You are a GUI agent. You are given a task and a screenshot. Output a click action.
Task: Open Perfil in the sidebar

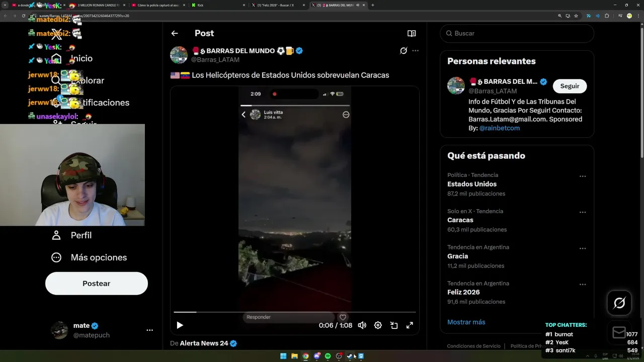point(71,235)
